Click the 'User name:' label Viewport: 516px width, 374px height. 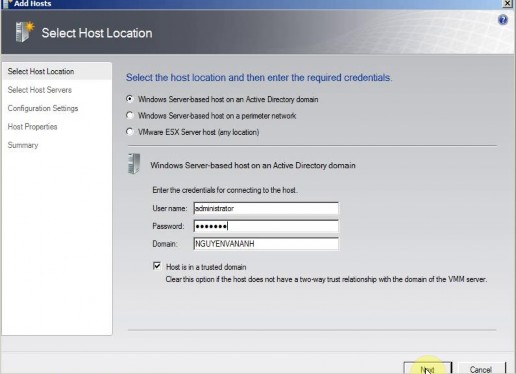(x=170, y=208)
